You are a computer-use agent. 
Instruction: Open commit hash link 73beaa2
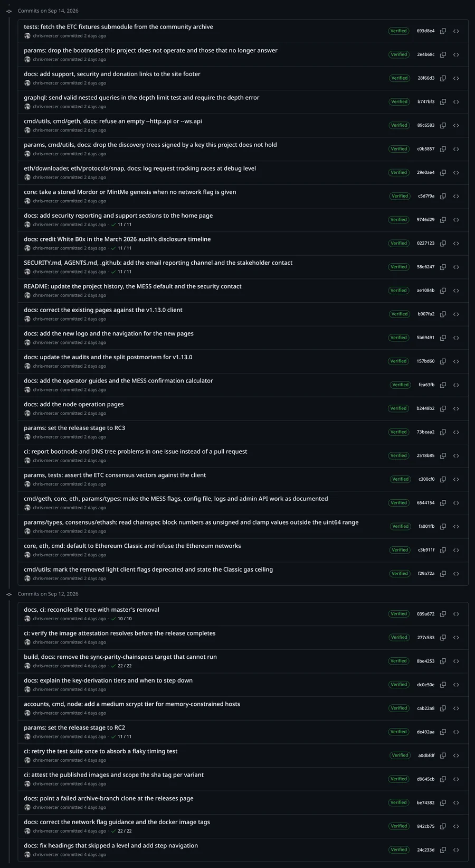coord(425,432)
